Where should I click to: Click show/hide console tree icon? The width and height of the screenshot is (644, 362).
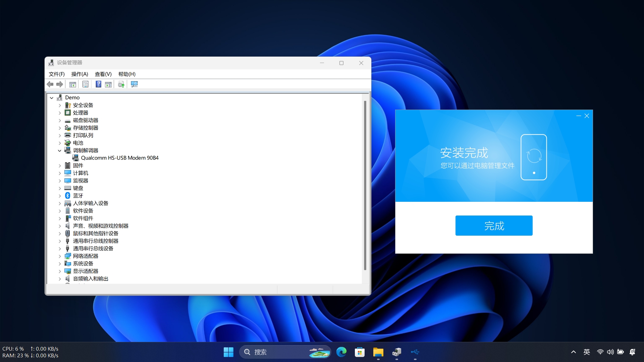click(x=72, y=84)
